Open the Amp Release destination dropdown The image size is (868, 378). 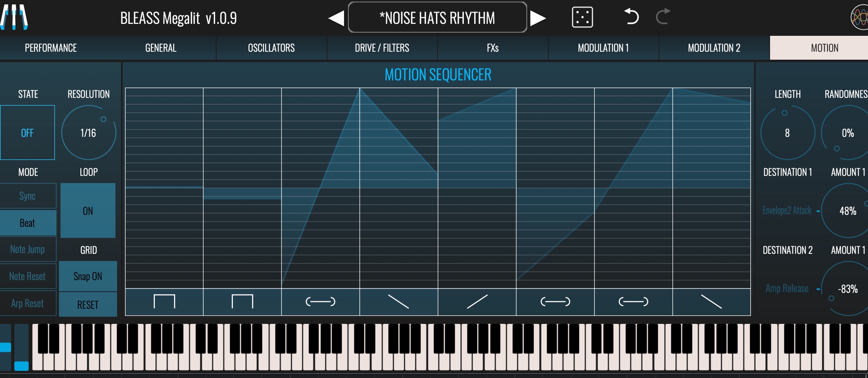point(787,288)
